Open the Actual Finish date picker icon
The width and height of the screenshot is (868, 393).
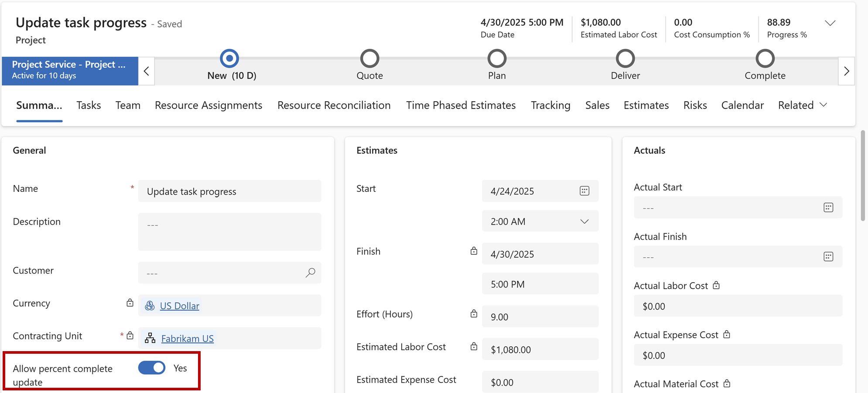[x=828, y=256]
